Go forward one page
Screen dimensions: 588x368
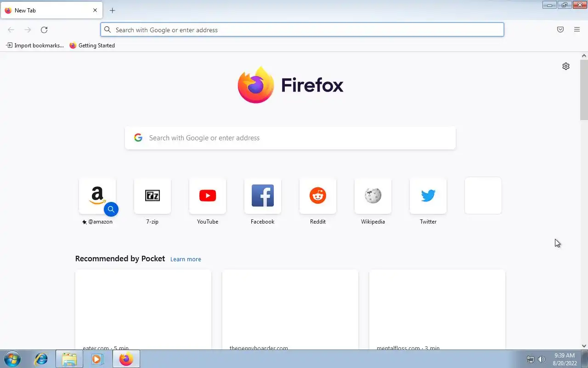pyautogui.click(x=28, y=30)
